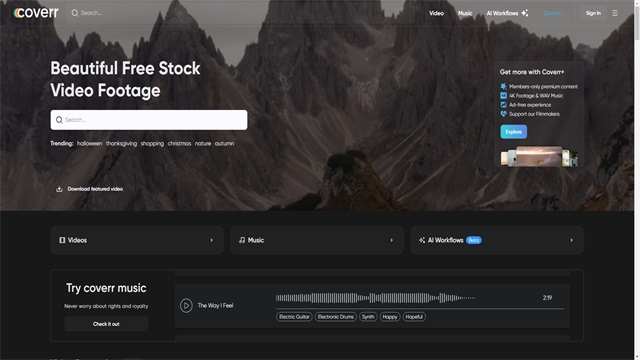Click the film icon on Videos card

(62, 240)
